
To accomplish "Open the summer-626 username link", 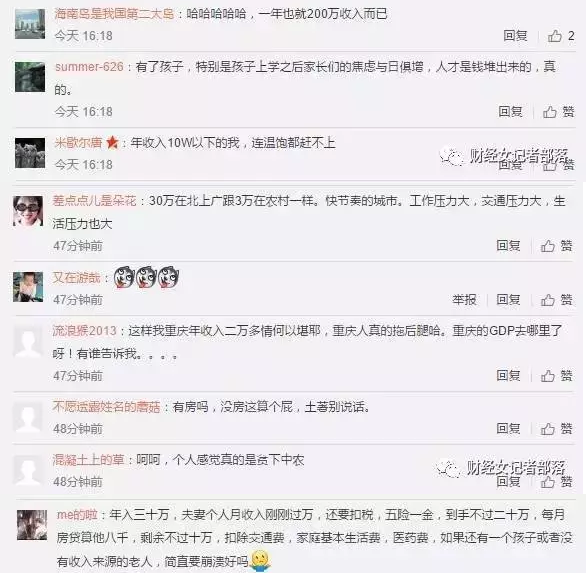I will (89, 67).
